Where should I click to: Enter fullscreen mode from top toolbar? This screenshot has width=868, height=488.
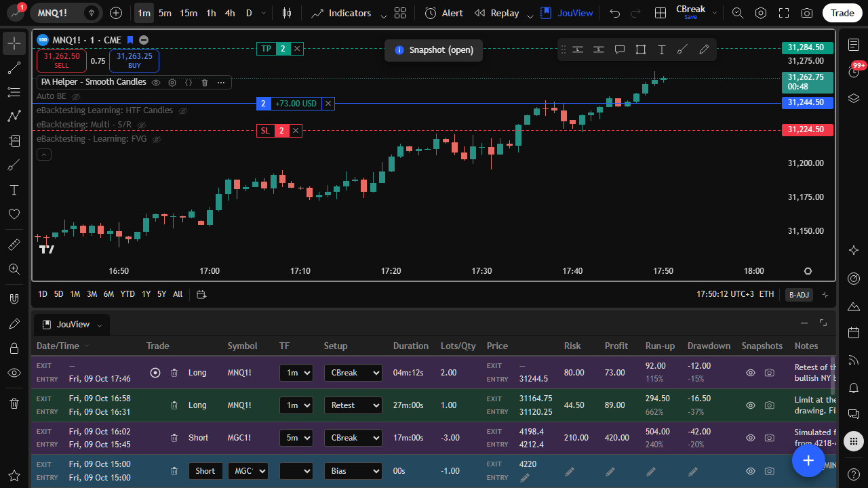[784, 13]
